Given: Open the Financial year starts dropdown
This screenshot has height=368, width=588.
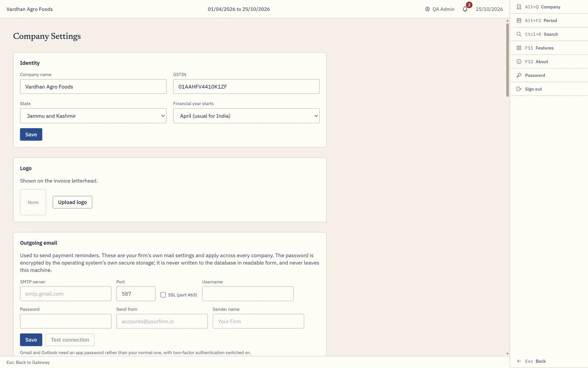Looking at the screenshot, I should point(246,116).
